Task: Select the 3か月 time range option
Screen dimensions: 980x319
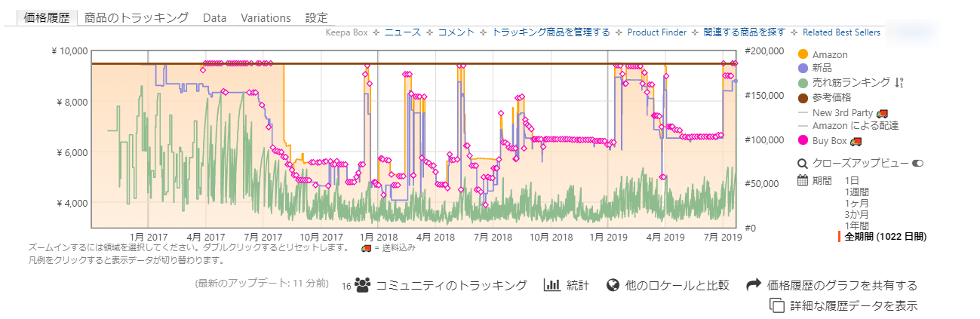Action: 857,214
